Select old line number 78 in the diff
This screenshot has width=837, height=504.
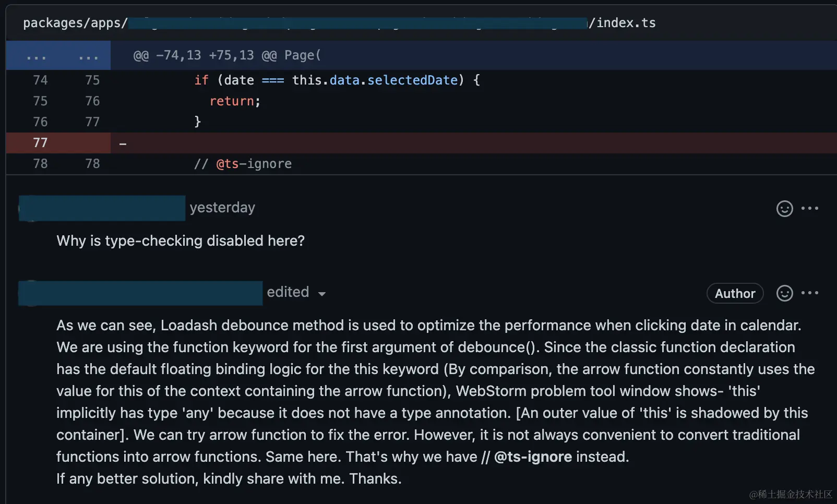[40, 164]
